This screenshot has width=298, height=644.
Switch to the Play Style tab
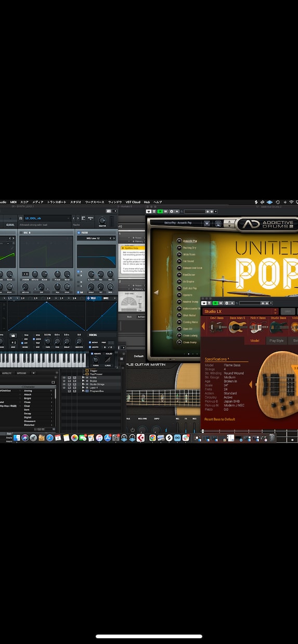[276, 341]
